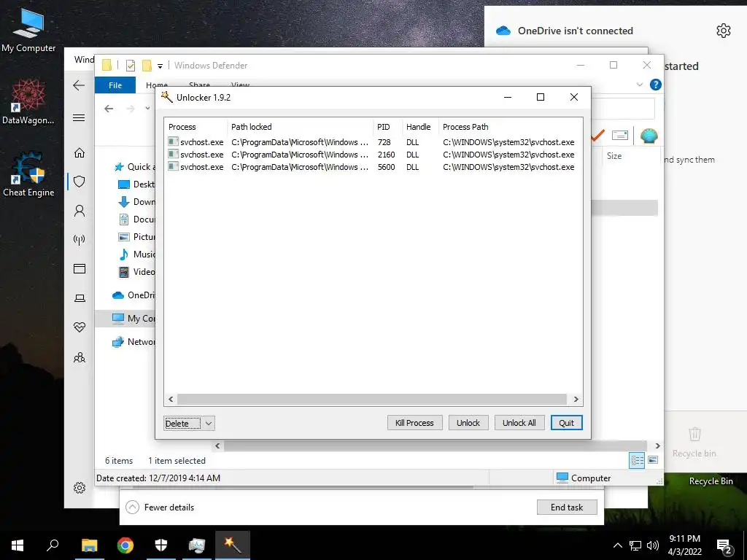Click Fewer details in Task Manager
747x560 pixels.
(160, 507)
